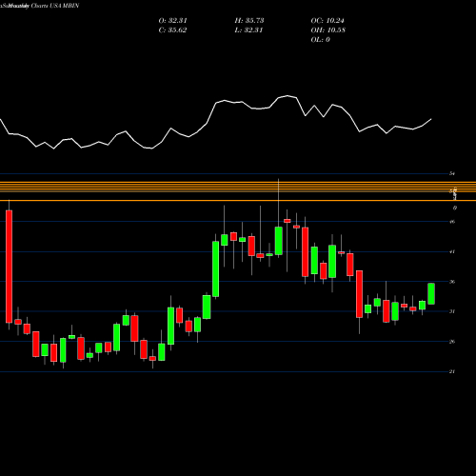Select the open value 'O: 32.31'

tap(173, 21)
